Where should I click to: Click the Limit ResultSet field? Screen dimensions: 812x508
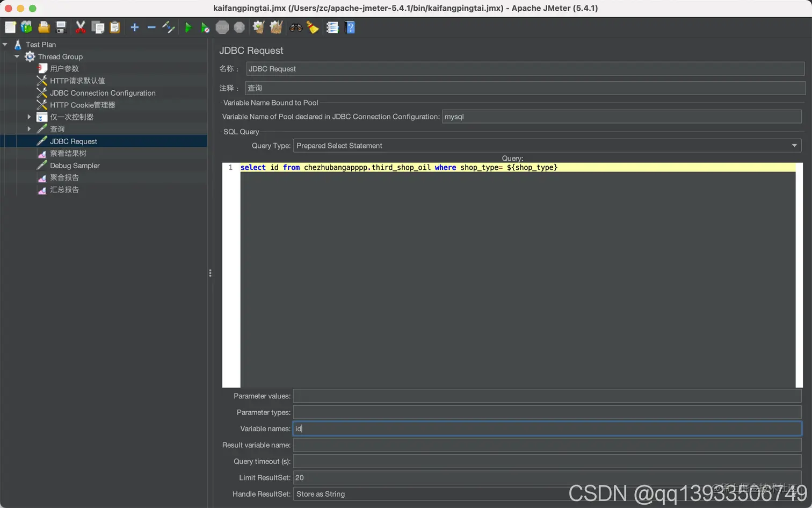coord(547,478)
